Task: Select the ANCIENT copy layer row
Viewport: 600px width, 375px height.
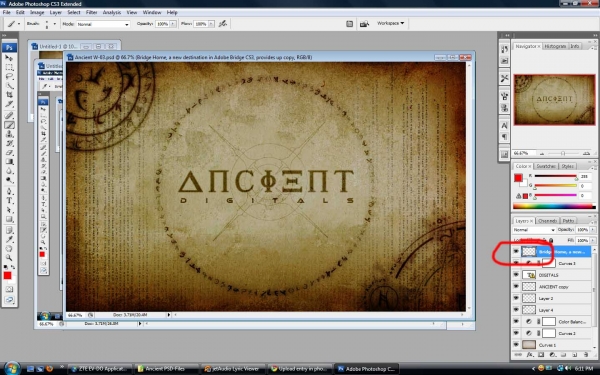Action: click(552, 286)
